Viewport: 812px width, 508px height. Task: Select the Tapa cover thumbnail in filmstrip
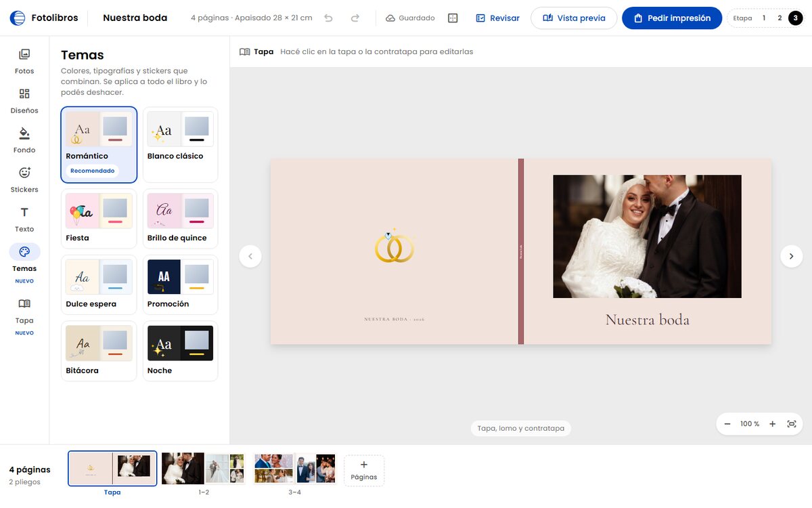click(112, 469)
